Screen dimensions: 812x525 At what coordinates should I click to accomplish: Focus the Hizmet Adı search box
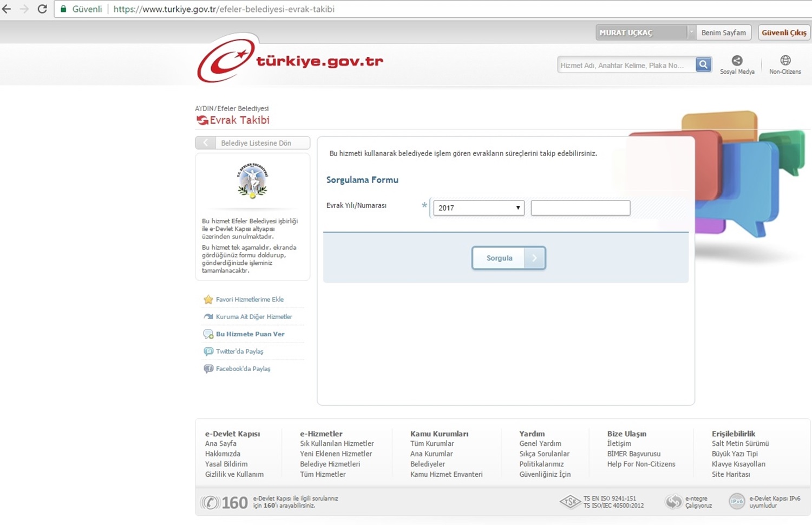pyautogui.click(x=626, y=65)
